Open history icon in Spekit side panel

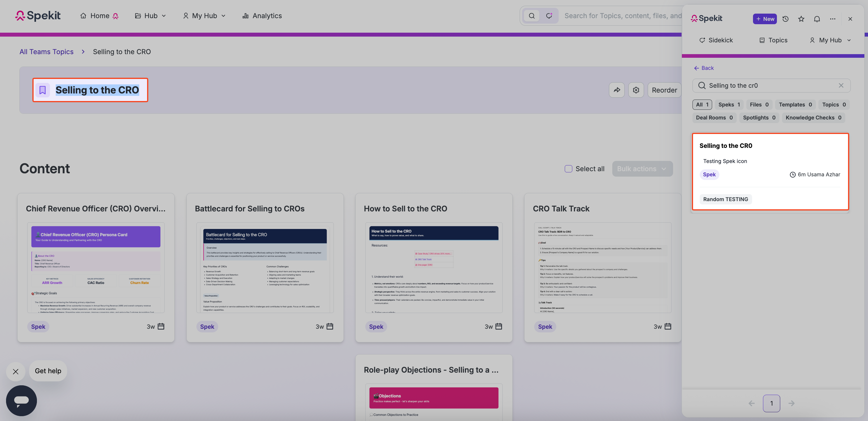[x=785, y=19]
